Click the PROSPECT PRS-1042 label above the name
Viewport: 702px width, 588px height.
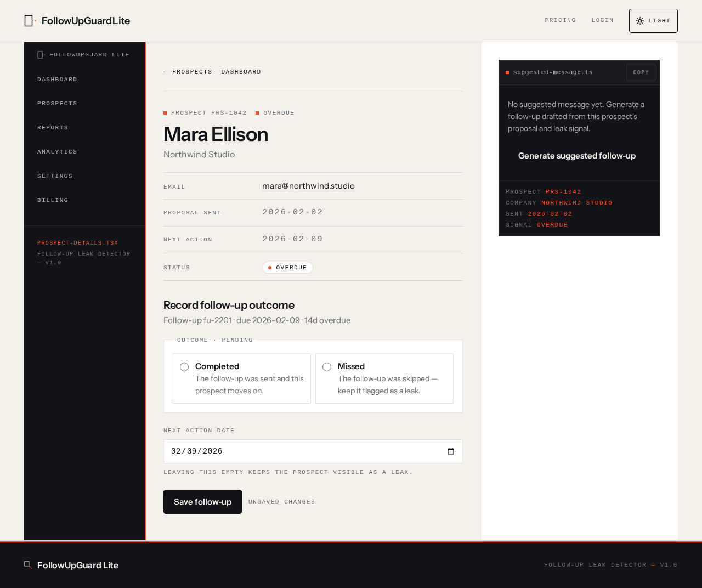point(205,113)
